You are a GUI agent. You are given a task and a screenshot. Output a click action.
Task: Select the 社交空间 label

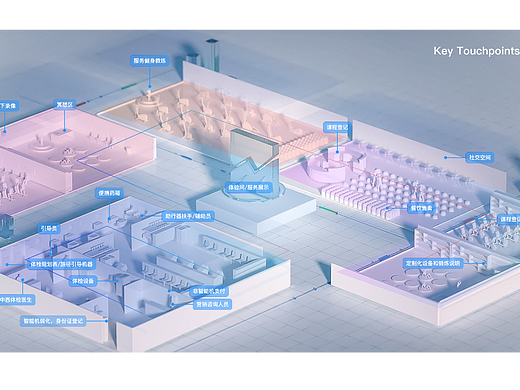[x=479, y=157]
